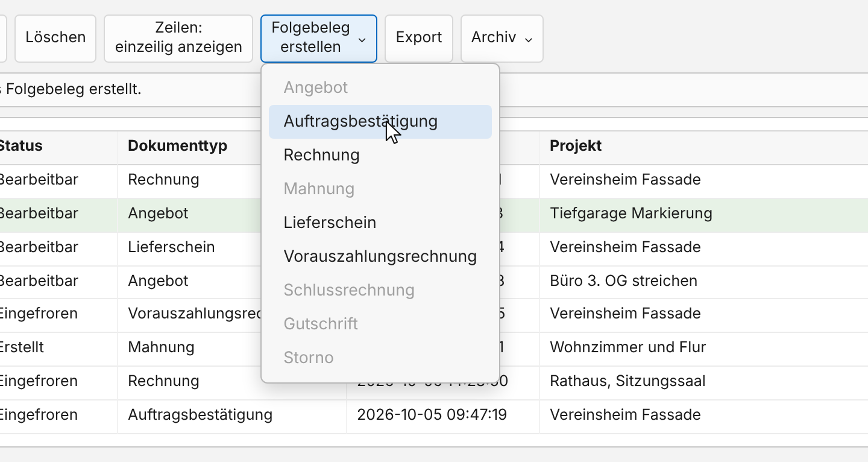Click the Löschen button

55,38
